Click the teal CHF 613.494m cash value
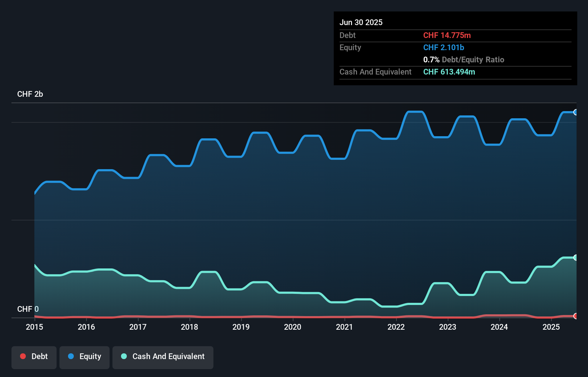 (449, 72)
